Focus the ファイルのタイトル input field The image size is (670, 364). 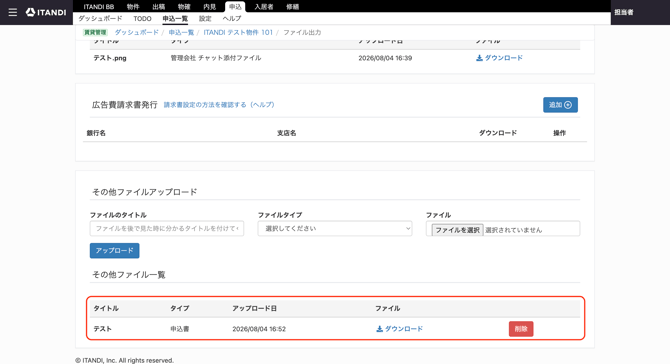click(167, 229)
